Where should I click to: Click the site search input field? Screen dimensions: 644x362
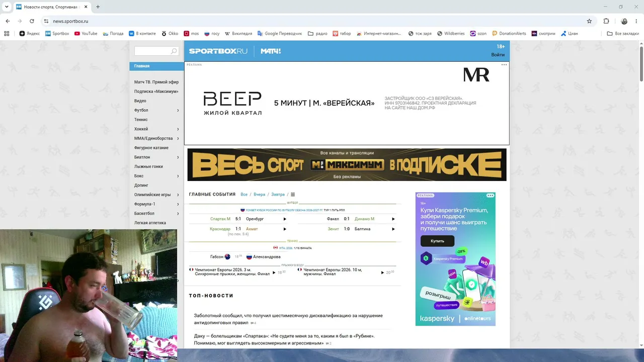pos(152,51)
